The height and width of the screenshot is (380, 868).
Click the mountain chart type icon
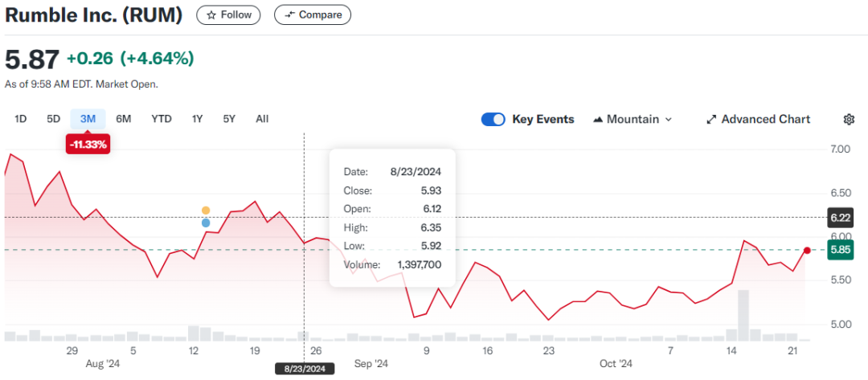(598, 119)
